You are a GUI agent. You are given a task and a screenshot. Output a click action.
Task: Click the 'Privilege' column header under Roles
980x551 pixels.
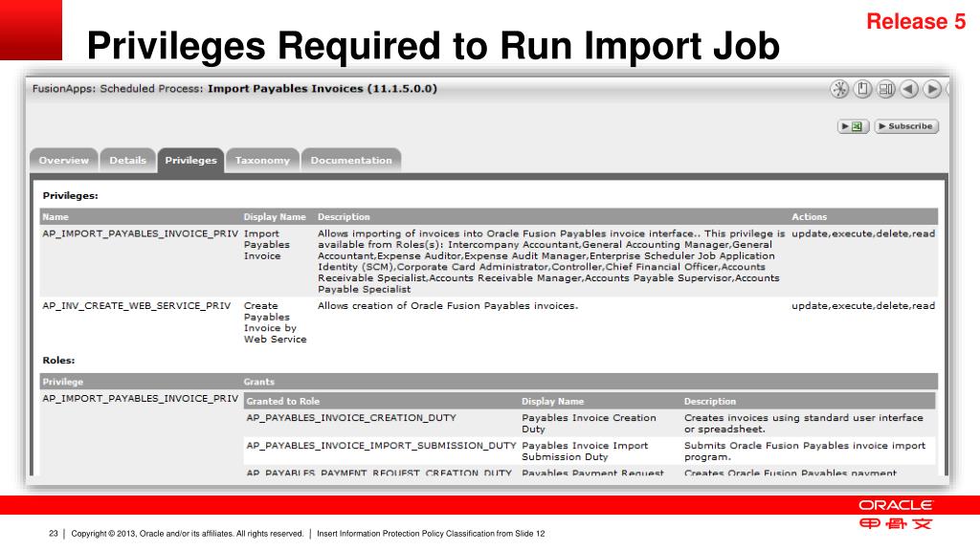tap(62, 382)
